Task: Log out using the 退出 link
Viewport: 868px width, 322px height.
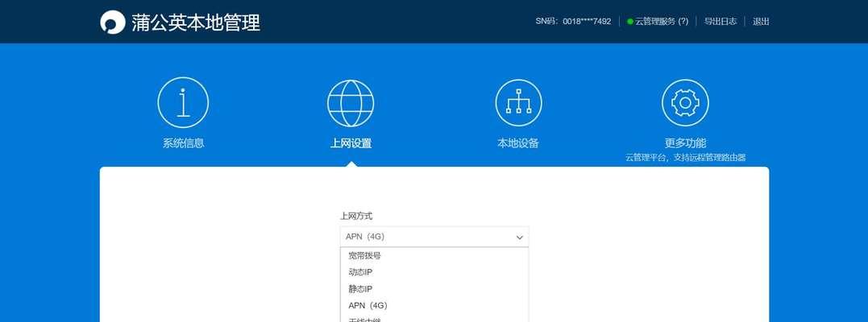Action: [x=761, y=22]
